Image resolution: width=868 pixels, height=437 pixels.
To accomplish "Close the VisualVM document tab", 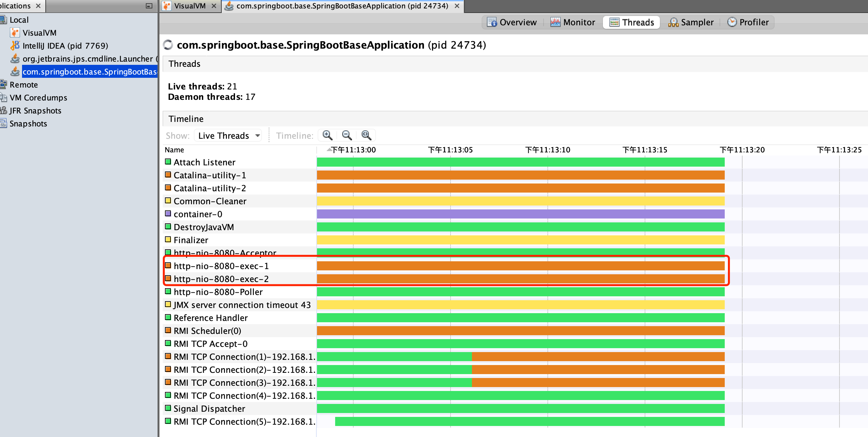I will coord(214,6).
